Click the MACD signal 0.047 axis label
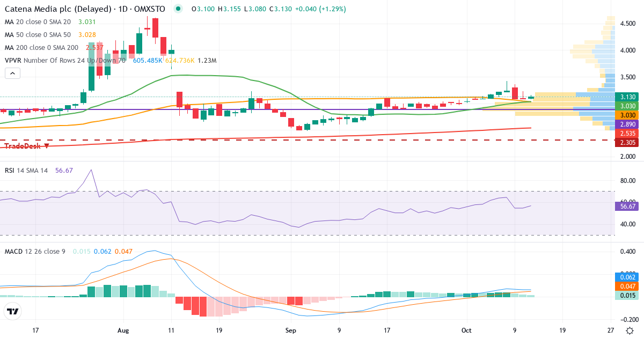Screen dimensions: 644x338 click(627, 286)
